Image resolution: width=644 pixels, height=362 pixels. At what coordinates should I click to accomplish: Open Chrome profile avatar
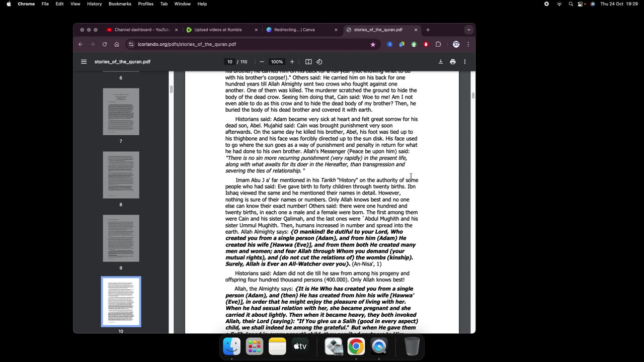coord(456,44)
